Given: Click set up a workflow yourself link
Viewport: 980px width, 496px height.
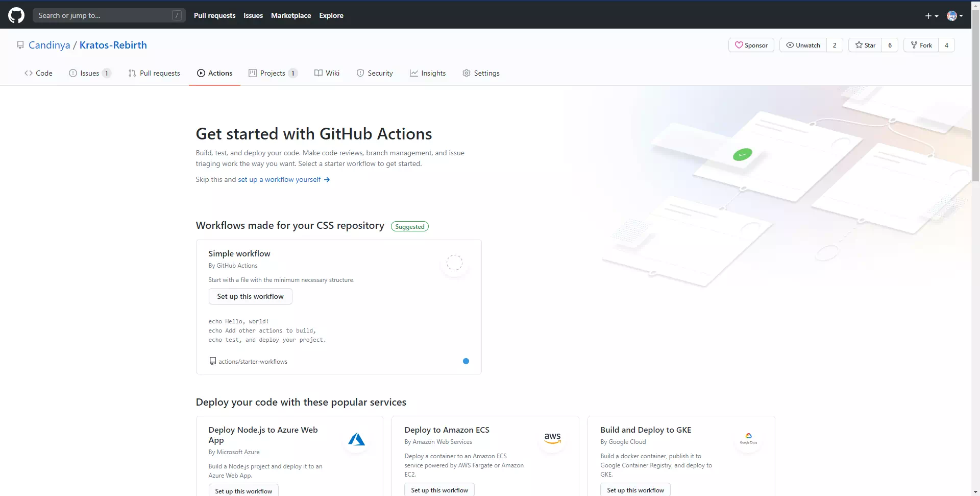Looking at the screenshot, I should click(284, 179).
